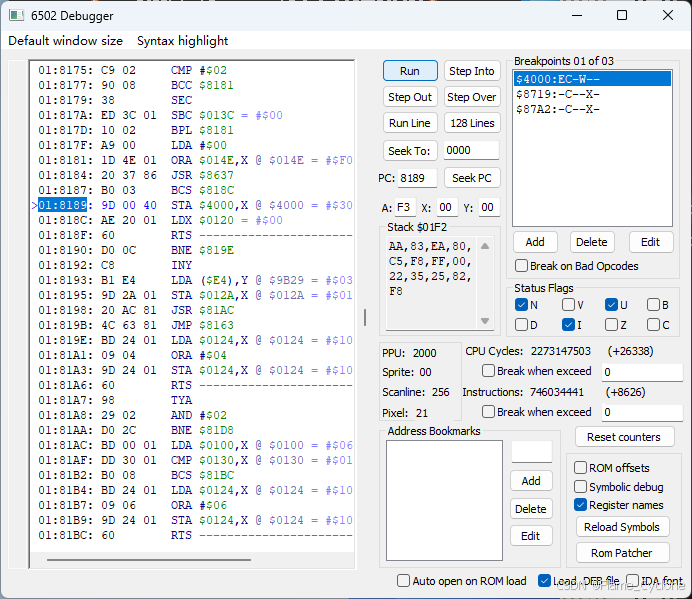The image size is (692, 599).
Task: Click the Address Bookmarks list box
Action: point(444,500)
